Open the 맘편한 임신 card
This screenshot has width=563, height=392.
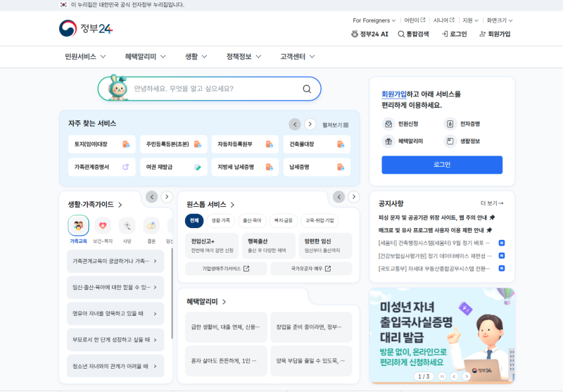(325, 246)
